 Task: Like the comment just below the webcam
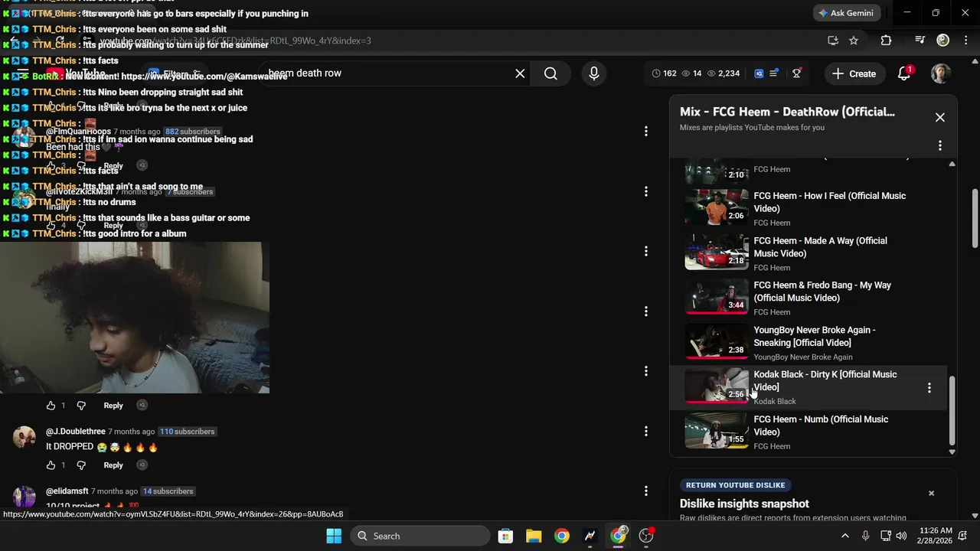tap(51, 406)
